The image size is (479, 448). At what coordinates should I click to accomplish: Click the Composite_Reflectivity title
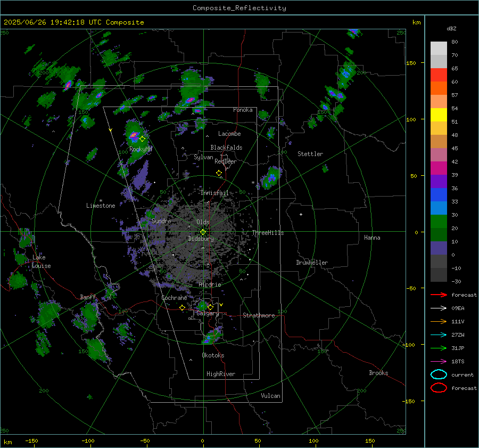click(240, 8)
